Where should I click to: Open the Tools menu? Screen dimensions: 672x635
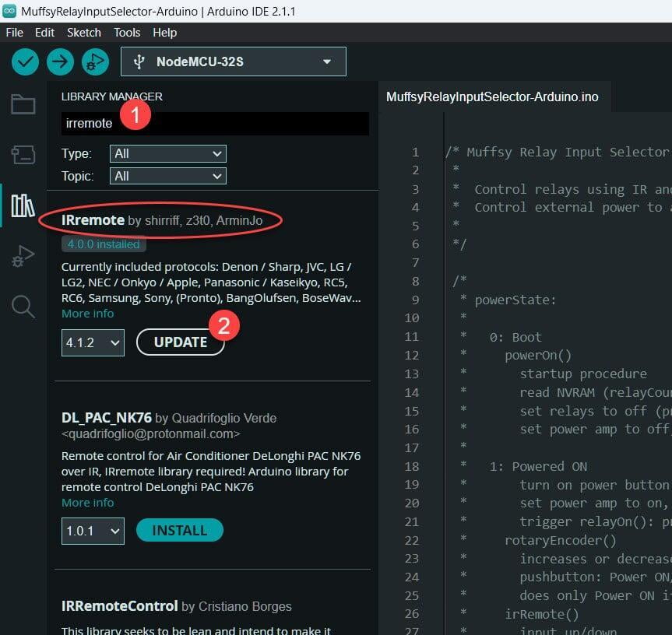(x=127, y=33)
